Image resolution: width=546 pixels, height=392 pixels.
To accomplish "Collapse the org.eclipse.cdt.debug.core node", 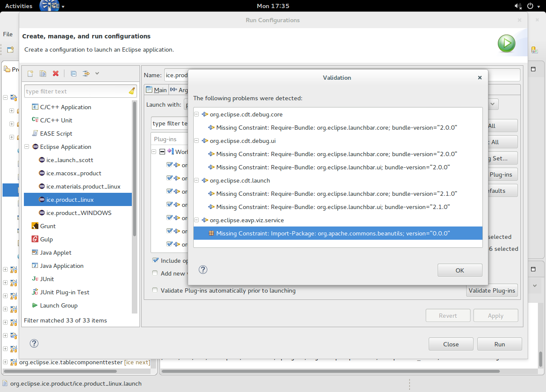I will pyautogui.click(x=196, y=114).
